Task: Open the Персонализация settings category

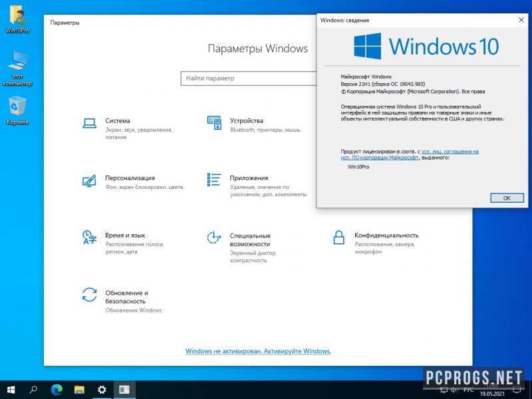Action: click(x=132, y=182)
